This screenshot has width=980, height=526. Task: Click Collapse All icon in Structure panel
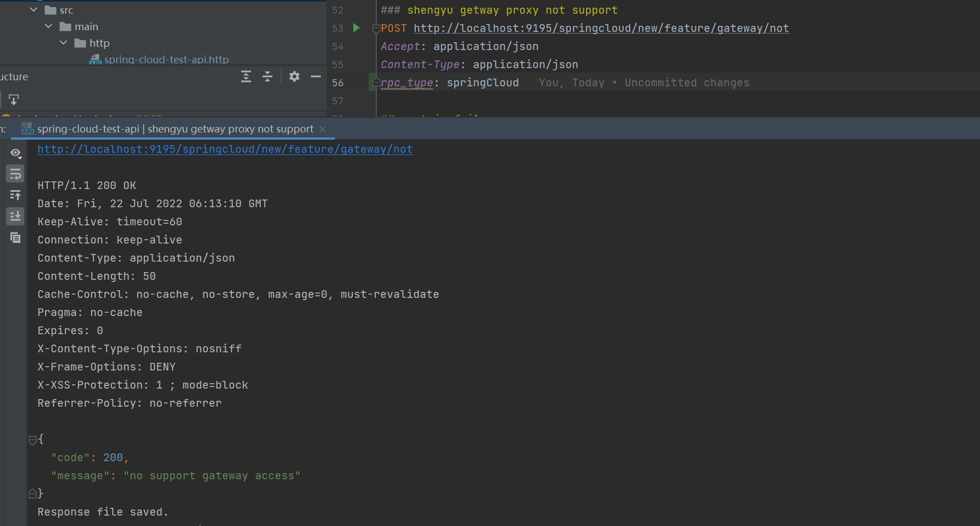pyautogui.click(x=268, y=76)
